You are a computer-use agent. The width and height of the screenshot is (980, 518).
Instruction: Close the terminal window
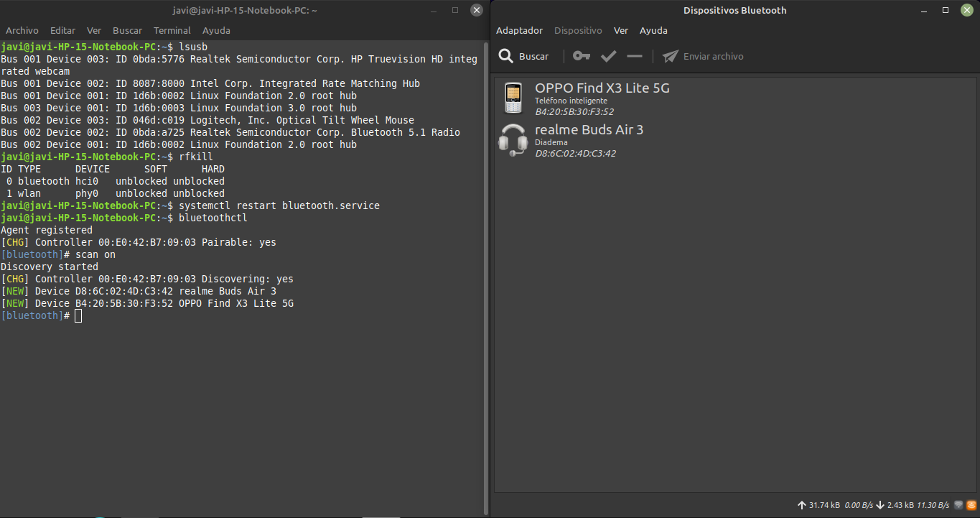pos(477,10)
